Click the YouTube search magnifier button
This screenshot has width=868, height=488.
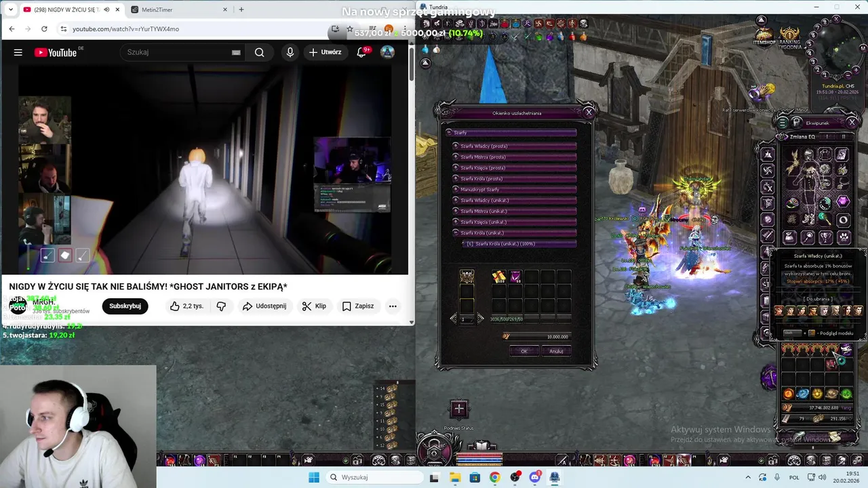tap(259, 52)
